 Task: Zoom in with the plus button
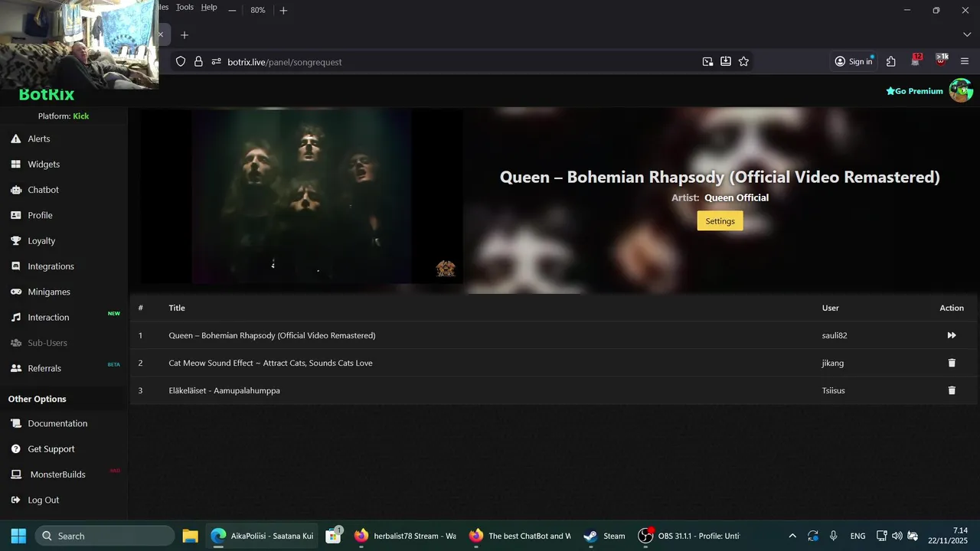click(283, 11)
